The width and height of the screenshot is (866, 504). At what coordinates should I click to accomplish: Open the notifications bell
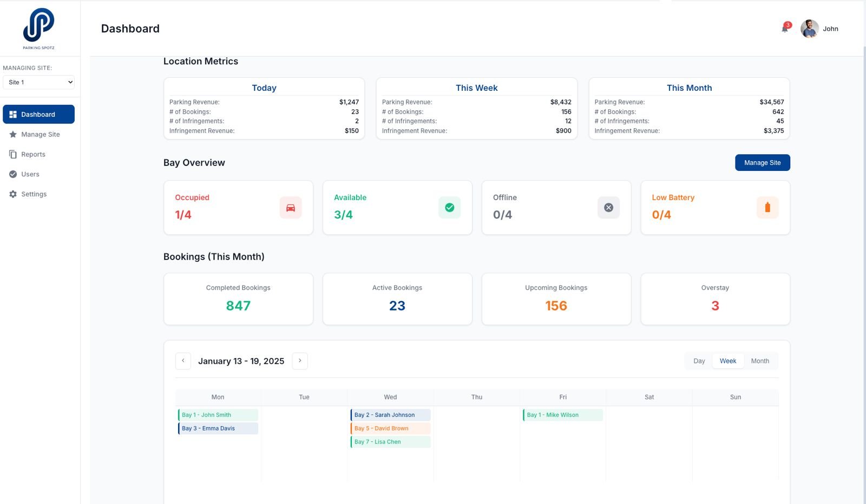click(x=785, y=28)
